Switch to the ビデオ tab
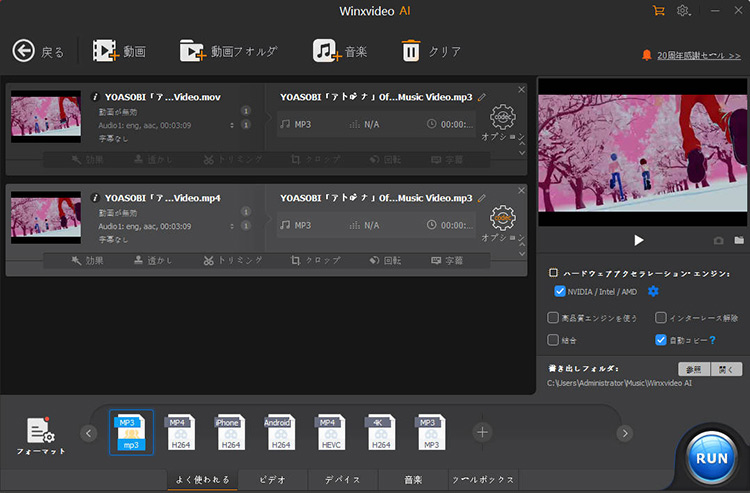The width and height of the screenshot is (750, 493). point(273,480)
